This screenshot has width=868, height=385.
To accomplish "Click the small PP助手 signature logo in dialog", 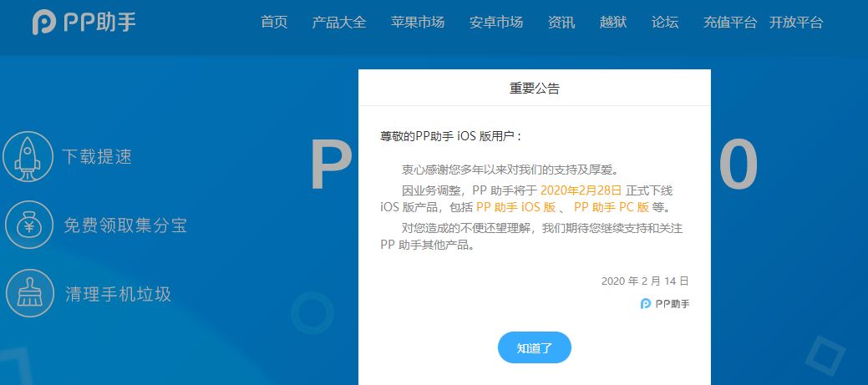I will (x=665, y=304).
